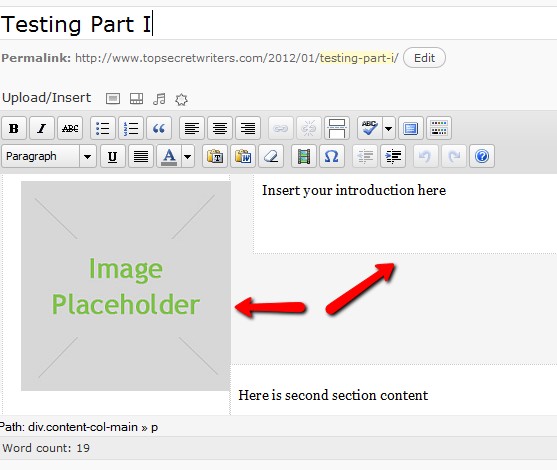Justify text alignment
This screenshot has height=470, width=557.
click(x=141, y=156)
